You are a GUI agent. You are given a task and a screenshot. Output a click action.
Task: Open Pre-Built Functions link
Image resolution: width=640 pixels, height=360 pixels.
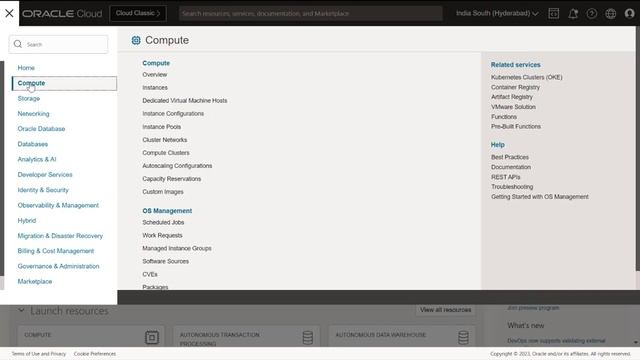(516, 127)
